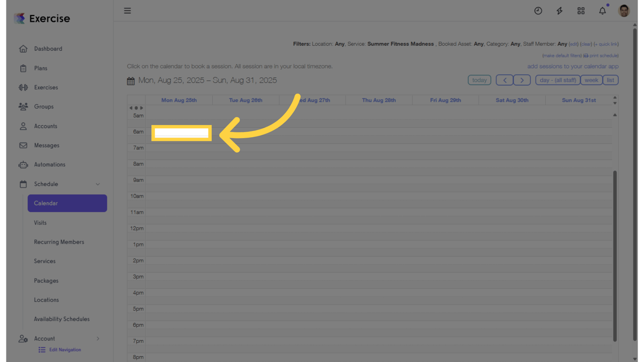Viewport: 644px width, 362px height.
Task: Open the hamburger menu icon
Action: pyautogui.click(x=127, y=11)
